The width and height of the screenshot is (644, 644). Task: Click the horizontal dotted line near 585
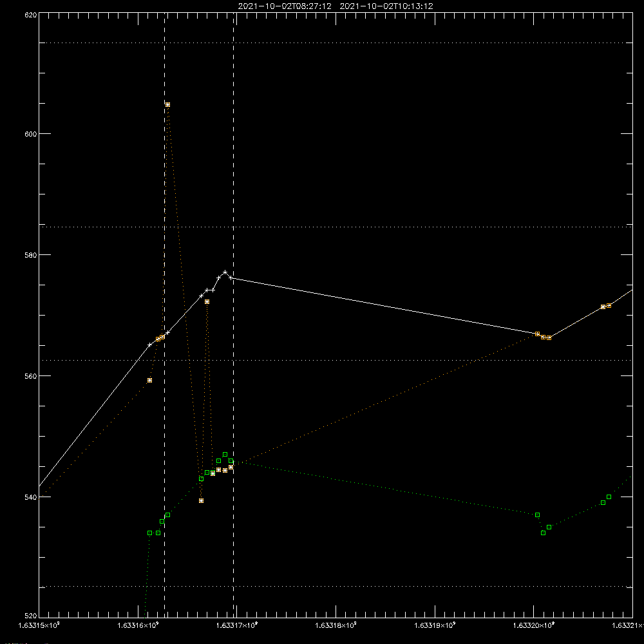[x=336, y=227]
